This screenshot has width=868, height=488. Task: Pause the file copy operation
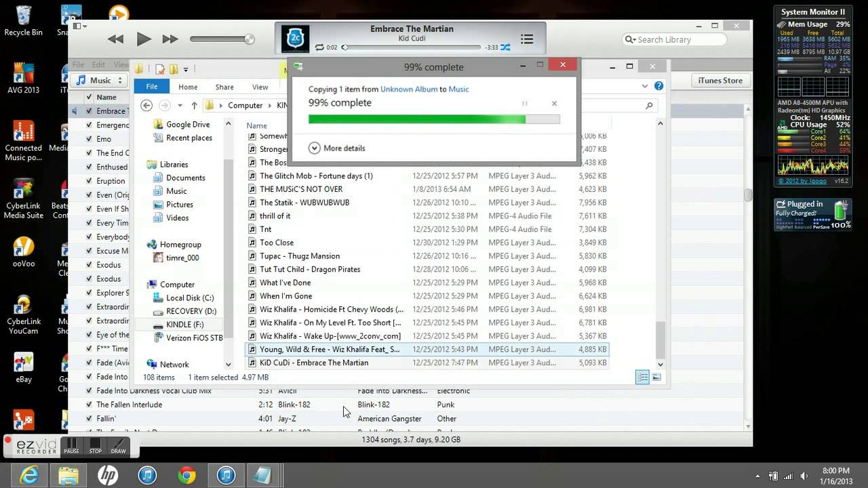point(524,104)
